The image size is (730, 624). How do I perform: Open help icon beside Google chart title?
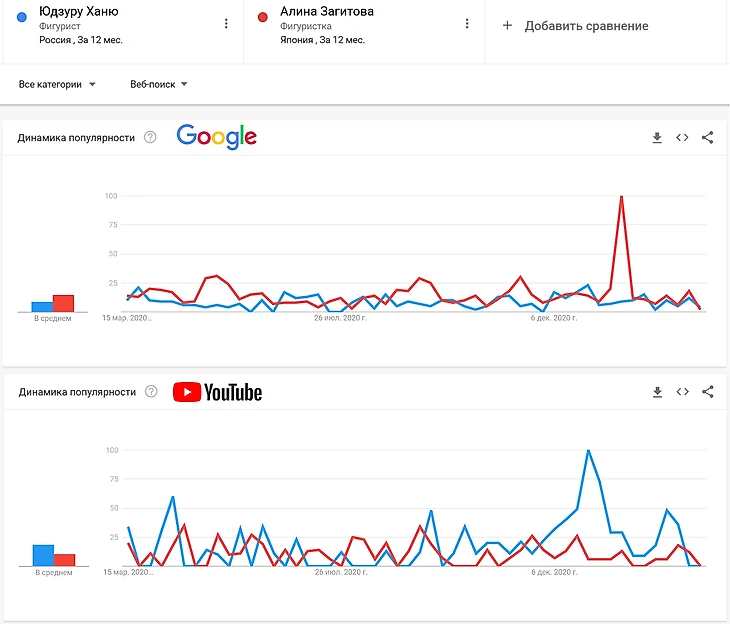tap(150, 138)
